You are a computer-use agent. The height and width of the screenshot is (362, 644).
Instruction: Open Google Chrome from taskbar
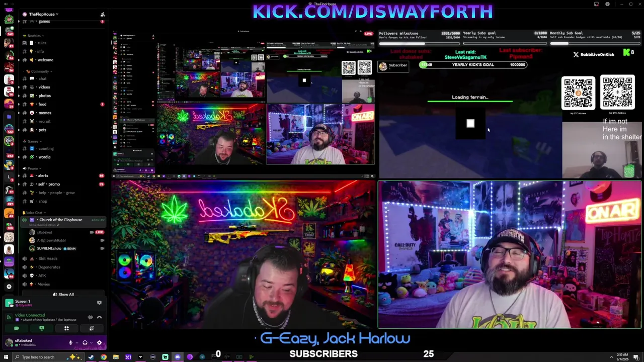click(x=104, y=357)
